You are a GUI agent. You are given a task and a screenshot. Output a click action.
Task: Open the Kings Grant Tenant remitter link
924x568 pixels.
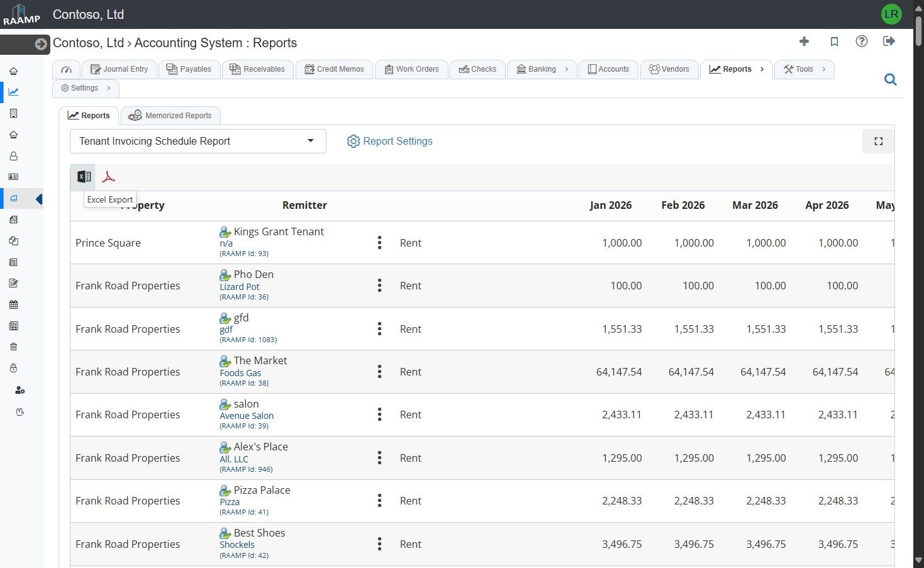coord(278,231)
